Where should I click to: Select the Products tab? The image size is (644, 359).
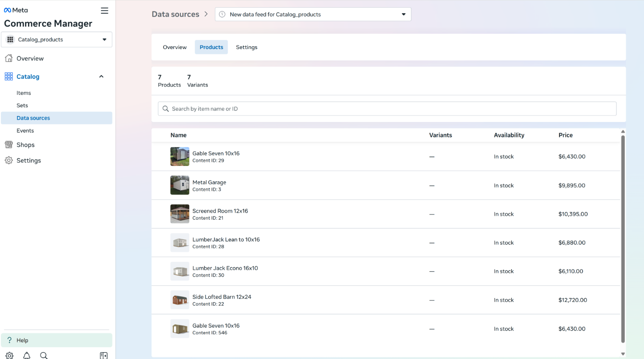coord(211,47)
